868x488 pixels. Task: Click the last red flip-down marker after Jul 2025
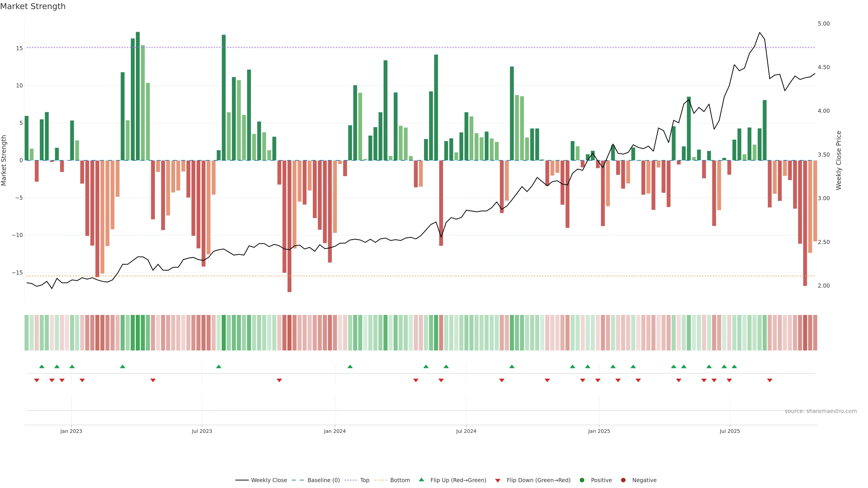(770, 380)
